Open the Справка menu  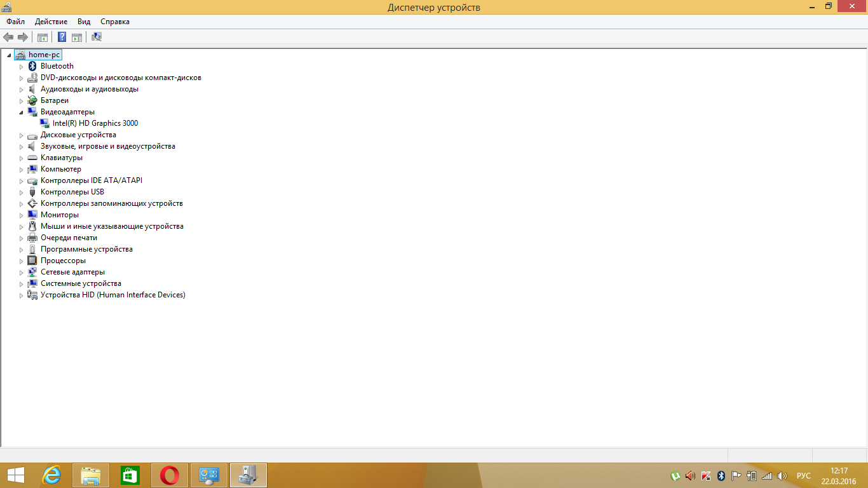click(115, 22)
